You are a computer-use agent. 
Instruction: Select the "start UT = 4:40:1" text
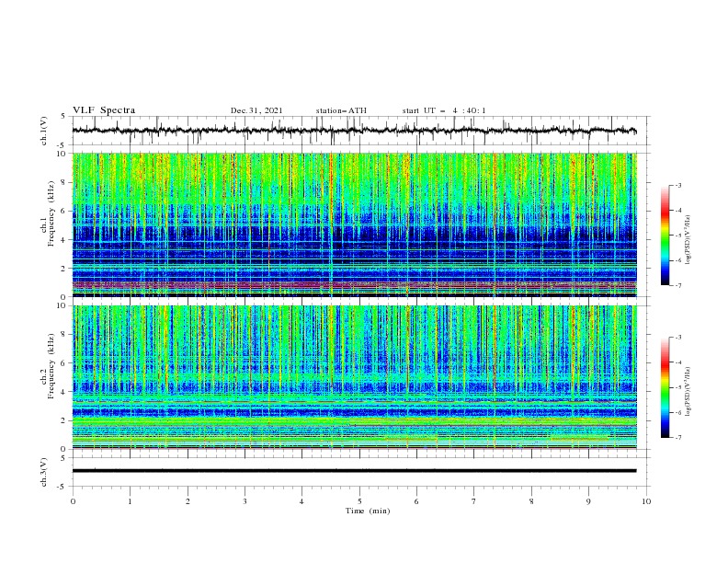[444, 110]
